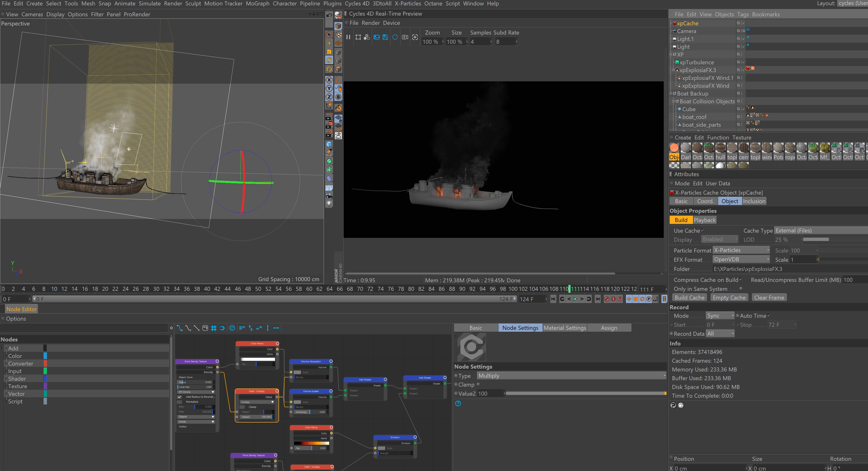Screen dimensions: 868x471
Task: Click the record active objects keyframe button
Action: coord(606,299)
